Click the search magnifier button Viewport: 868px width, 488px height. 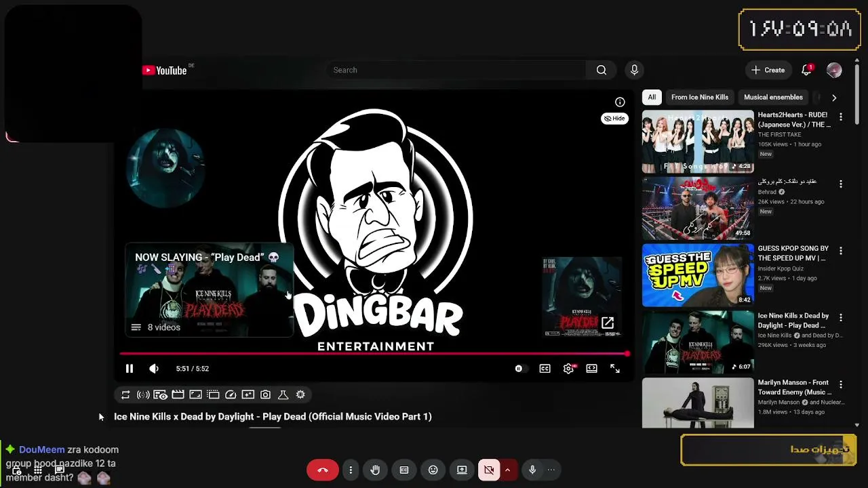(x=601, y=70)
